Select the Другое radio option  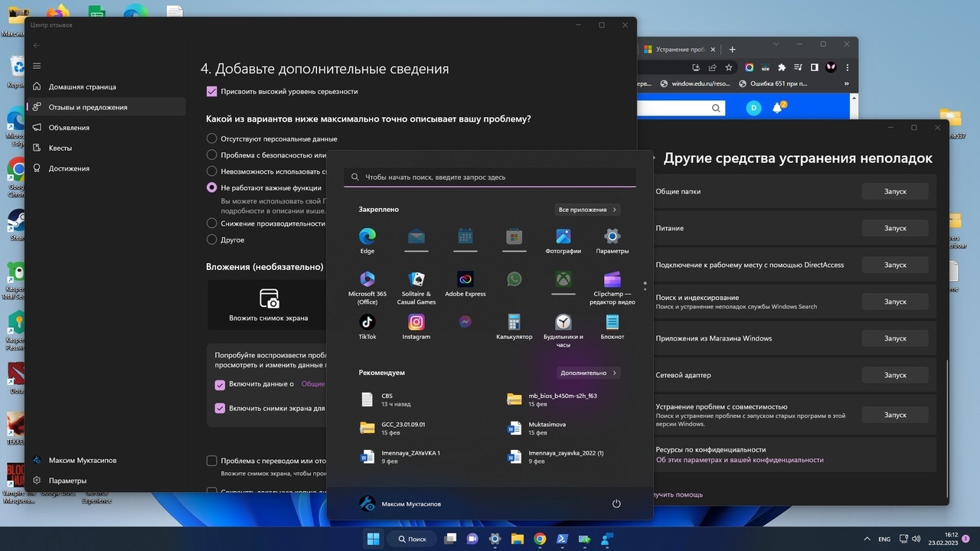coord(212,240)
